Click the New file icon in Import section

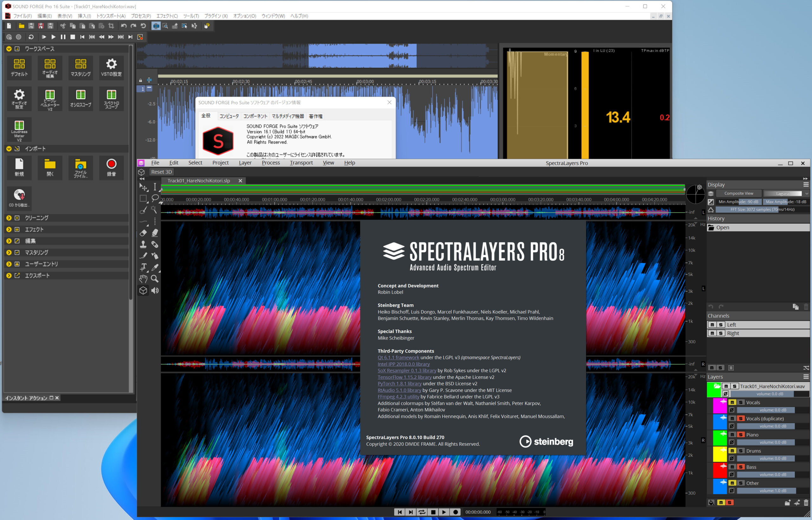(x=19, y=168)
